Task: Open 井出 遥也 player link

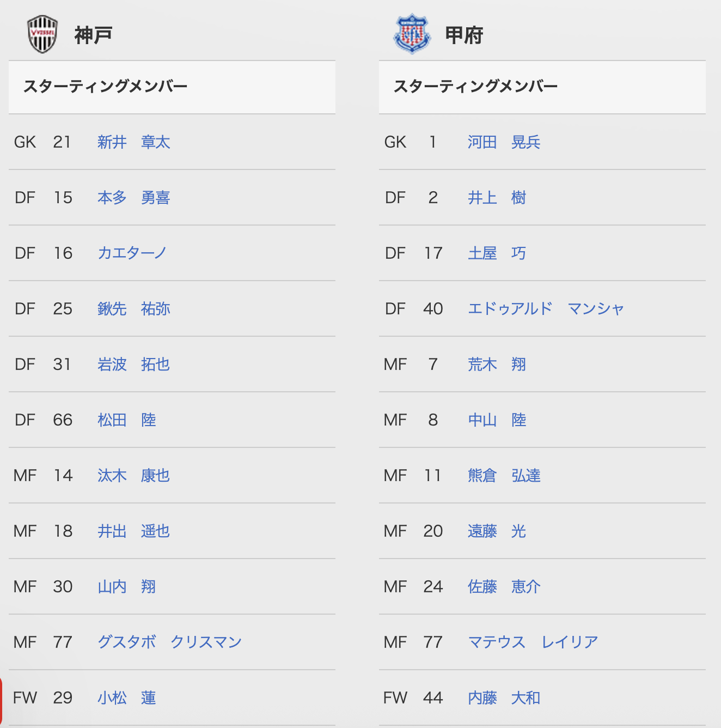Action: coord(134,531)
